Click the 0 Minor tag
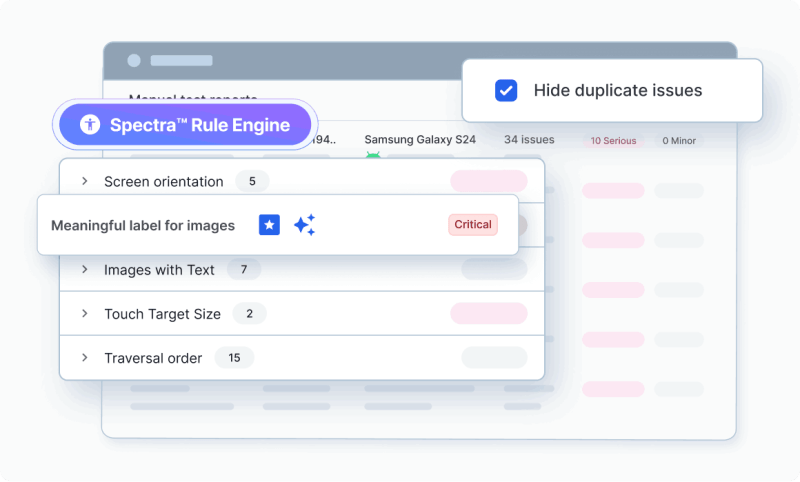This screenshot has height=482, width=800. click(x=679, y=141)
